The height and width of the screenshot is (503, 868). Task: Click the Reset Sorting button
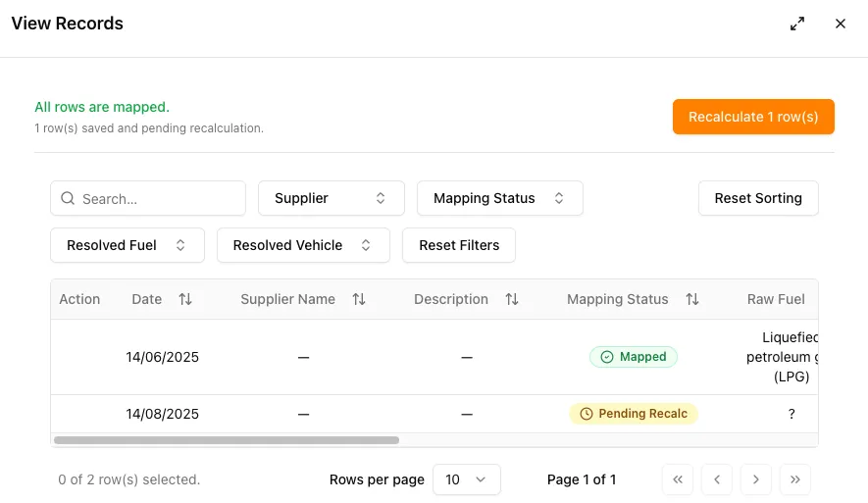coord(758,198)
